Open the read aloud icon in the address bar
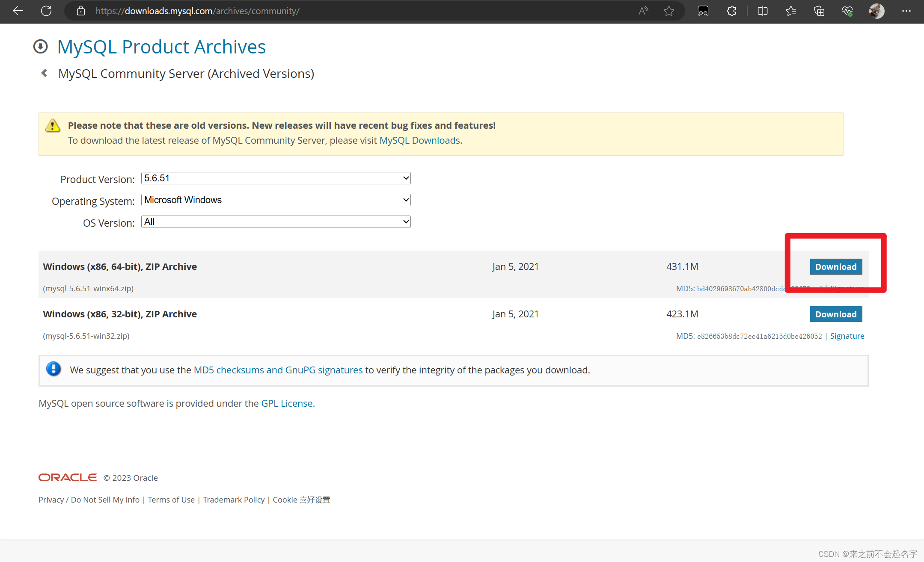924x562 pixels. tap(643, 11)
